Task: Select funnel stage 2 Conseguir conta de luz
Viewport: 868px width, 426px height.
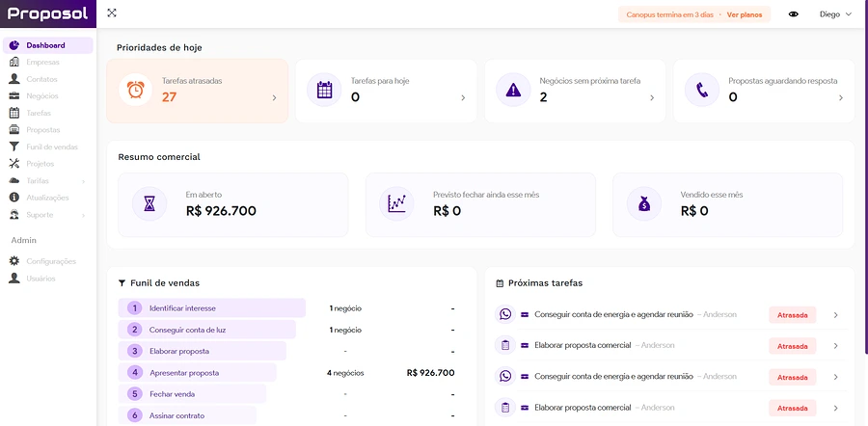Action: pyautogui.click(x=207, y=330)
